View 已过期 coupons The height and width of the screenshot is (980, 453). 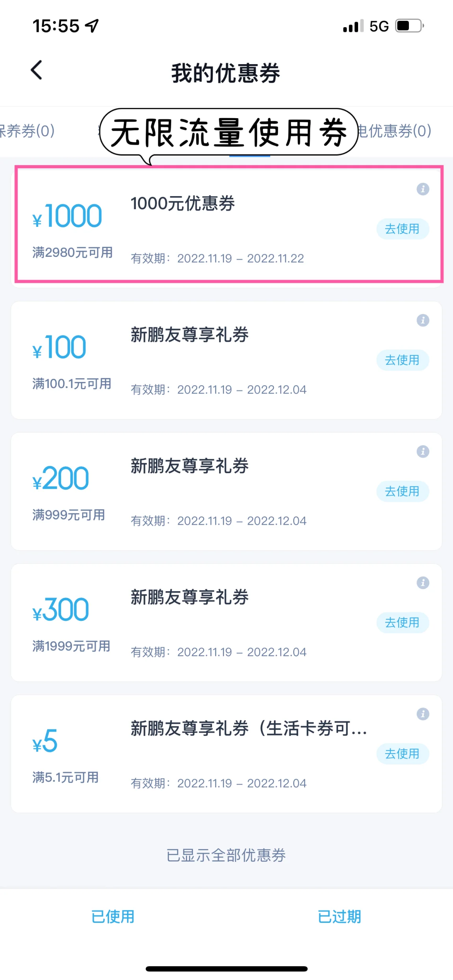[340, 917]
